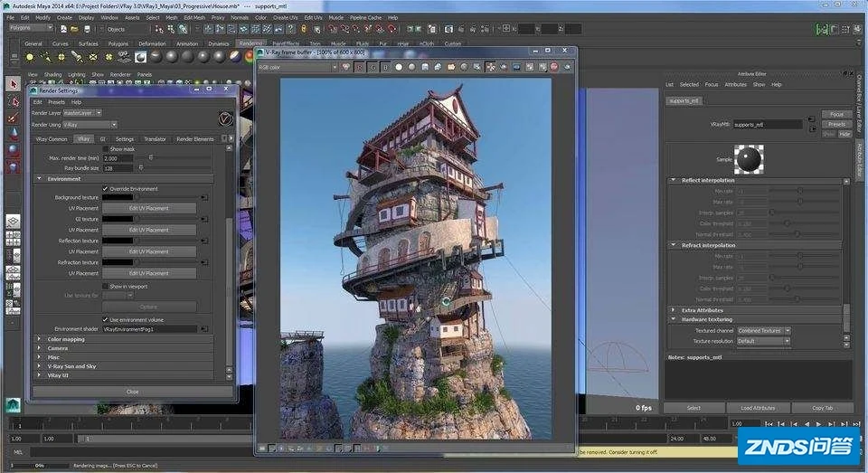Click the question mark snap icon in status line

click(x=291, y=29)
